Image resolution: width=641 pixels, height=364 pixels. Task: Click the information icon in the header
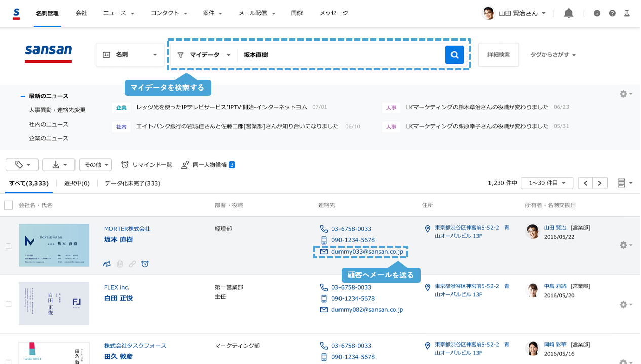point(597,13)
